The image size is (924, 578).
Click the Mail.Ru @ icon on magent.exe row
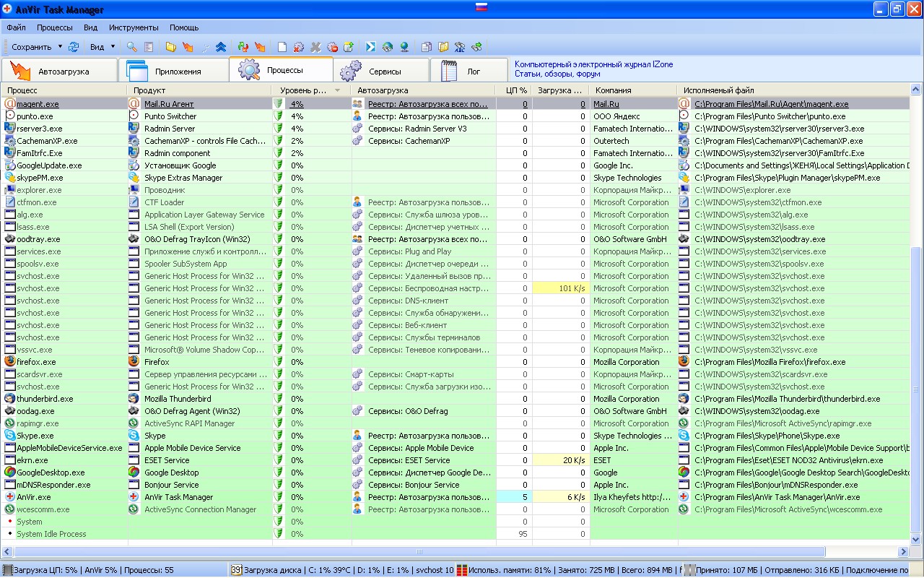(10, 104)
